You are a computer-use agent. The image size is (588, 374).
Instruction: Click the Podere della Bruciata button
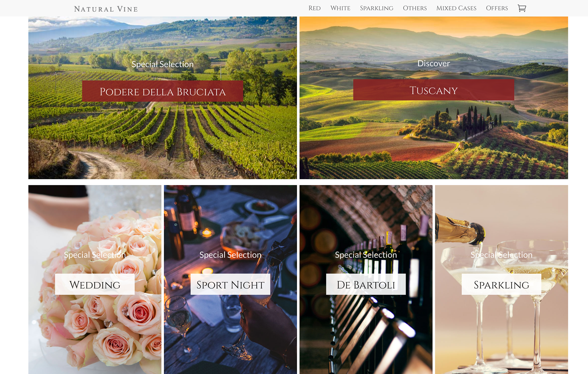(163, 91)
